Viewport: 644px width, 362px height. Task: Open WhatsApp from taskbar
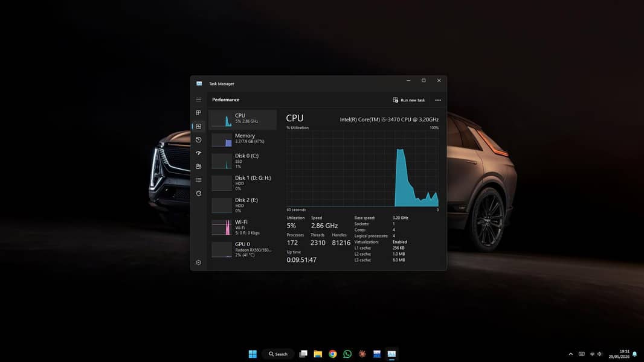347,354
